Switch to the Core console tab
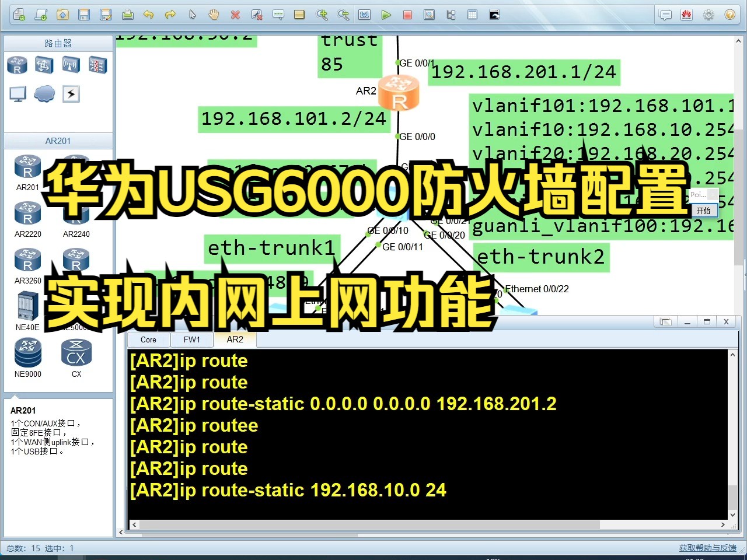The height and width of the screenshot is (560, 747). pos(148,339)
